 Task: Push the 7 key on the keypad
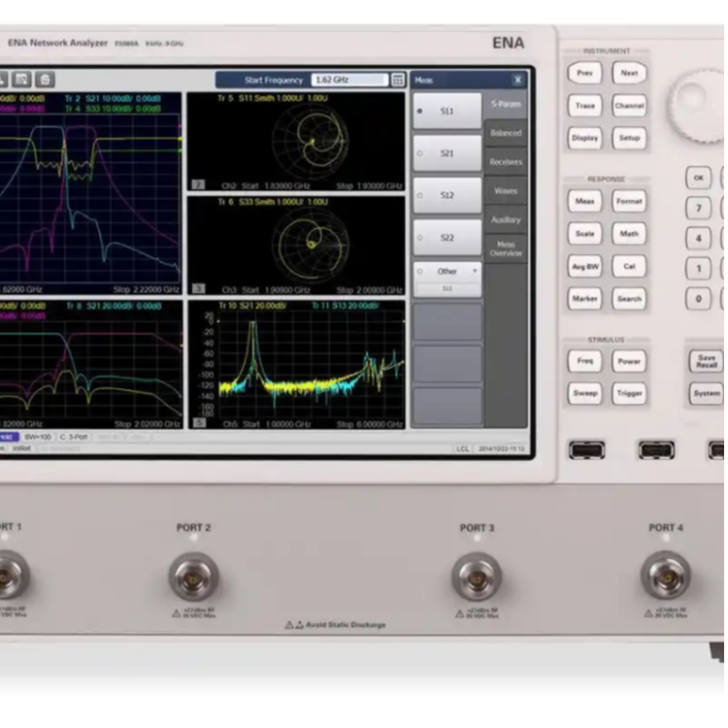(698, 208)
